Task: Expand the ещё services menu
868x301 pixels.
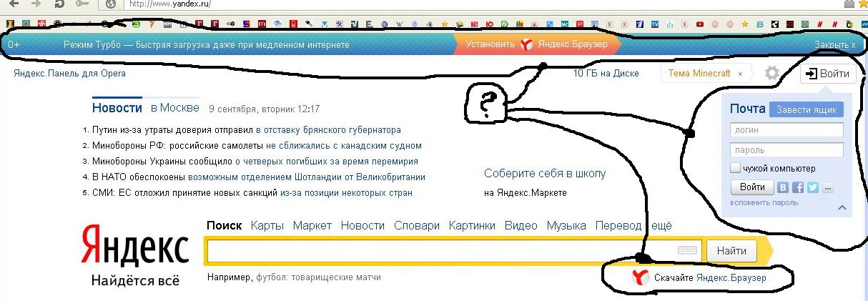Action: click(x=661, y=225)
